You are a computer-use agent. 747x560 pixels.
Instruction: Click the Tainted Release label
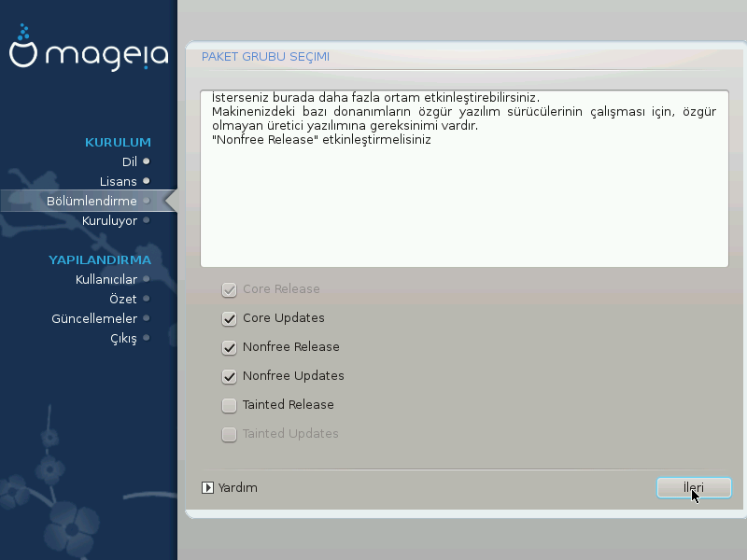coord(289,405)
